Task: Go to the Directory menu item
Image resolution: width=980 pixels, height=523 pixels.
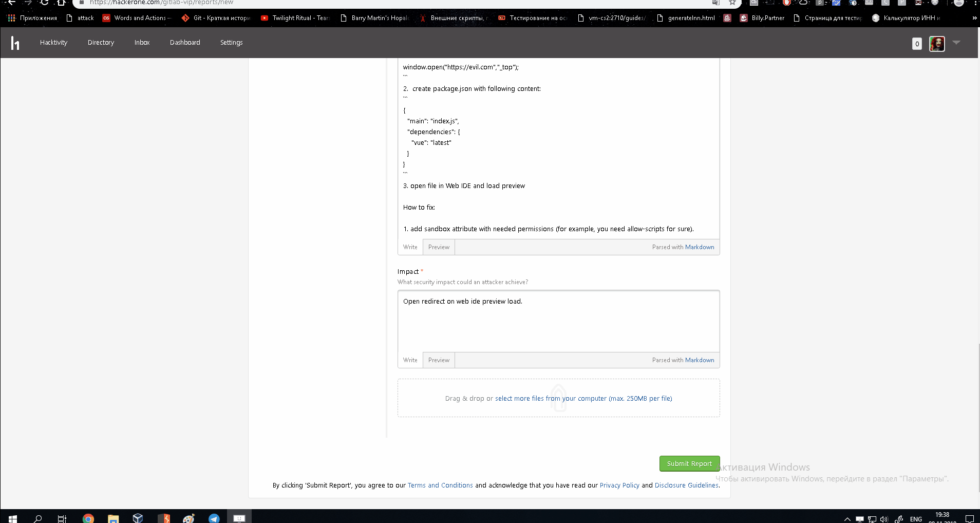Action: tap(101, 43)
